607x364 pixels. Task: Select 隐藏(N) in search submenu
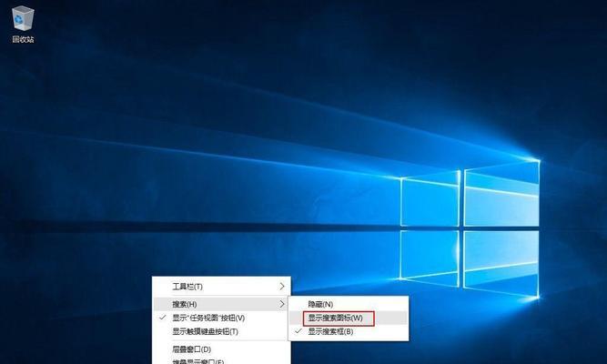349,304
